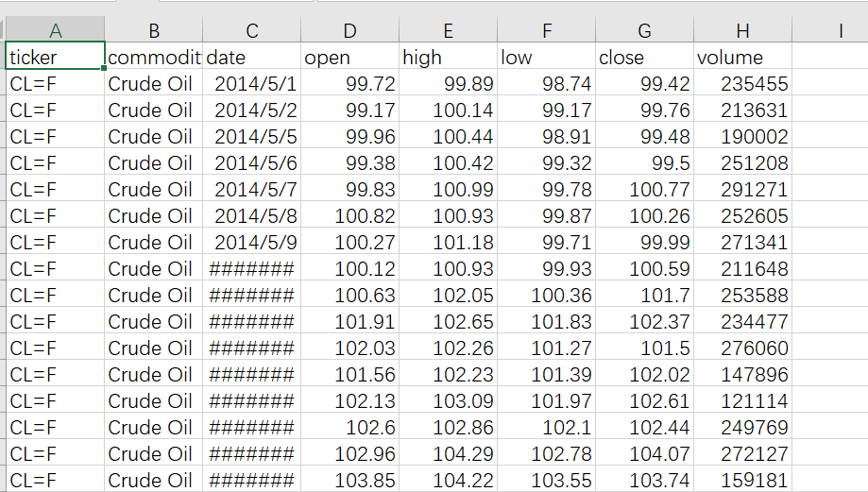
Task: Click the empty column I header
Action: [839, 31]
